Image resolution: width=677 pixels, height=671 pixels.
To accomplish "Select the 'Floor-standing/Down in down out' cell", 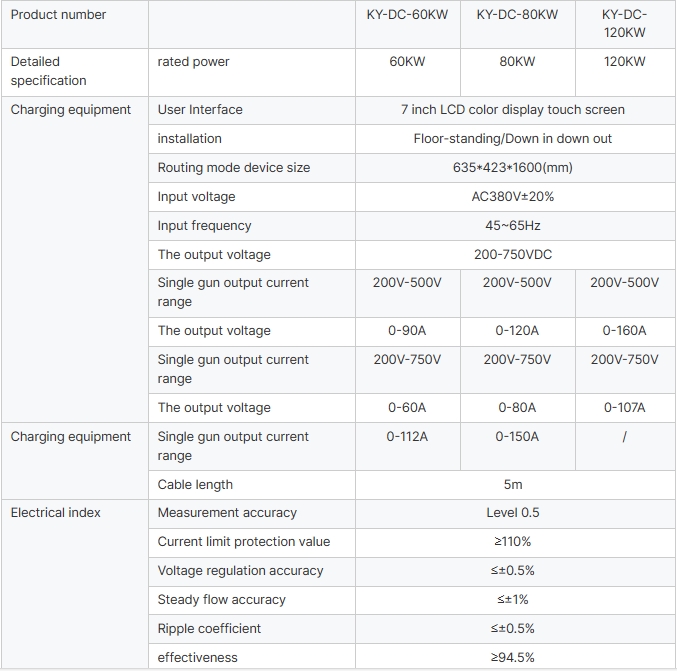I will [512, 139].
